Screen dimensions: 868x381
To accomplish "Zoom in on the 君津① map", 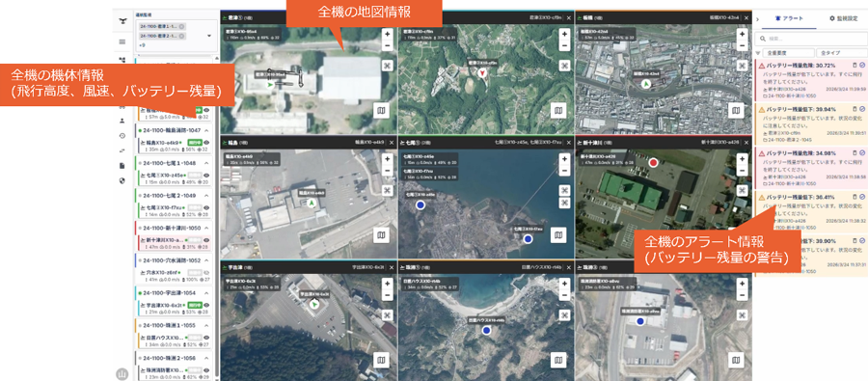I will pyautogui.click(x=388, y=34).
